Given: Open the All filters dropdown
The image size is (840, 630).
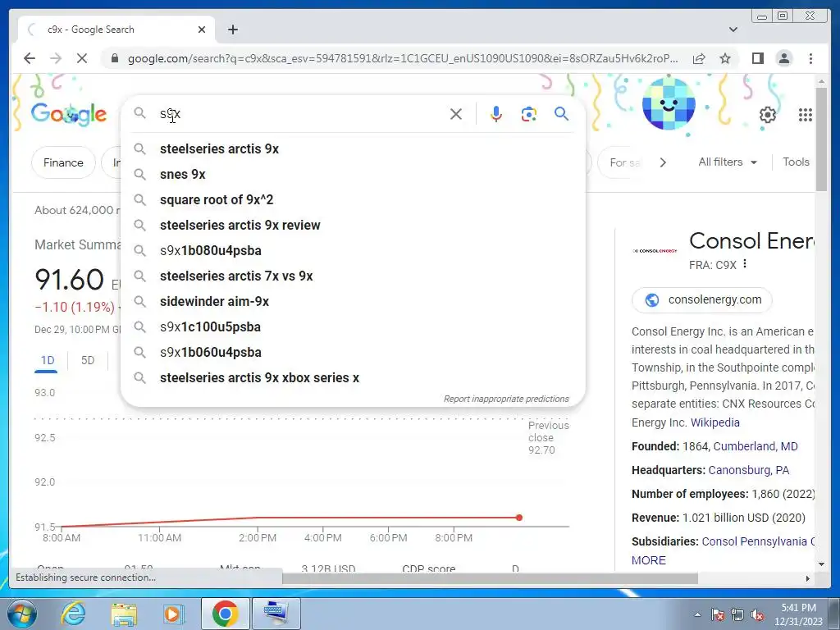Looking at the screenshot, I should [x=728, y=162].
